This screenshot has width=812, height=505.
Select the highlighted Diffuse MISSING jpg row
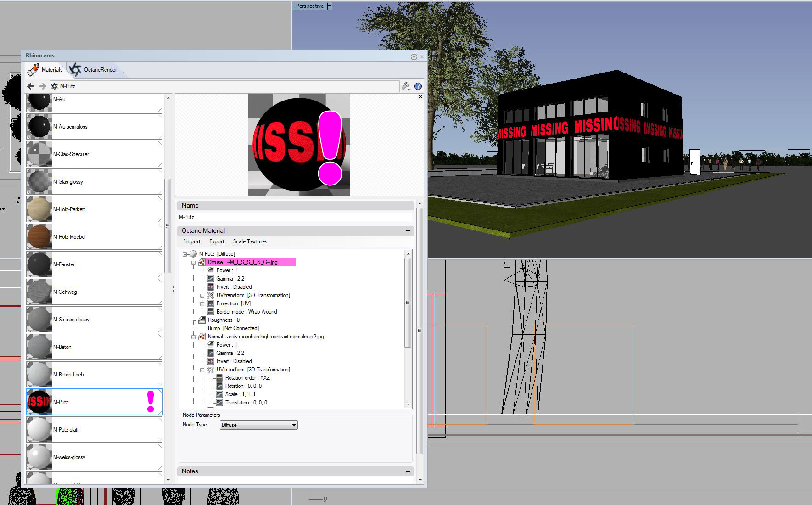coord(251,263)
